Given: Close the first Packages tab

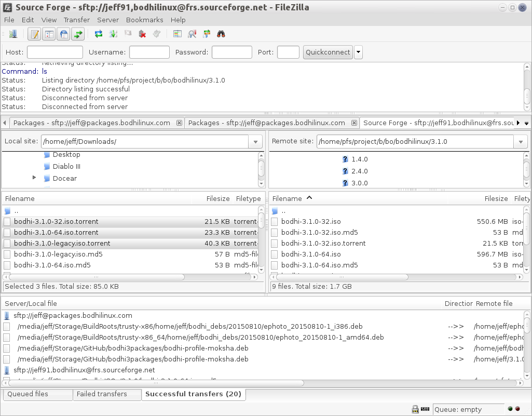Looking at the screenshot, I should point(179,123).
